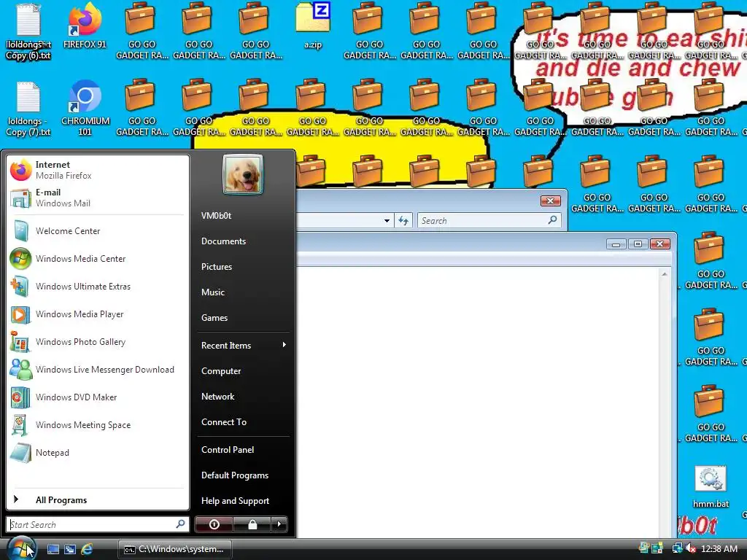This screenshot has height=560, width=747.
Task: Open Windows Live Messenger Download
Action: [x=98, y=370]
